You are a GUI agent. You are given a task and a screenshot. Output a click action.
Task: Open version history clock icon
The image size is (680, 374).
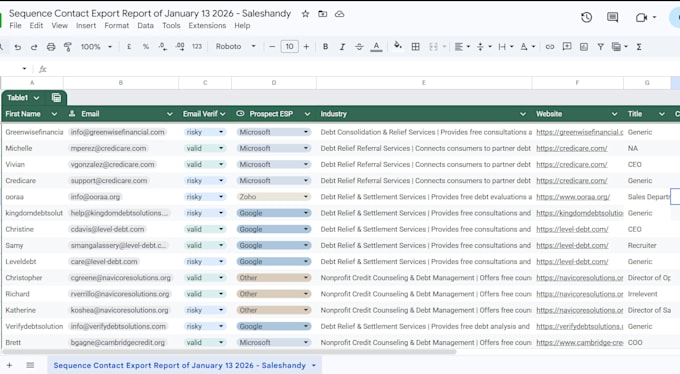pos(586,17)
